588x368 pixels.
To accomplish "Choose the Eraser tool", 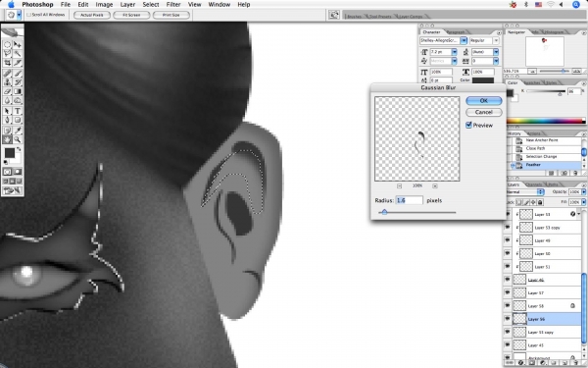I will [7, 91].
